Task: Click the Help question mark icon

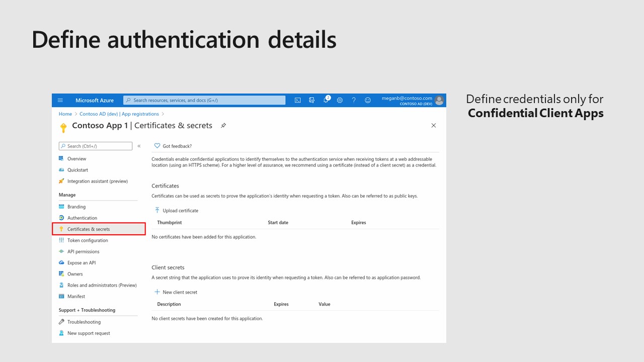Action: coord(354,100)
